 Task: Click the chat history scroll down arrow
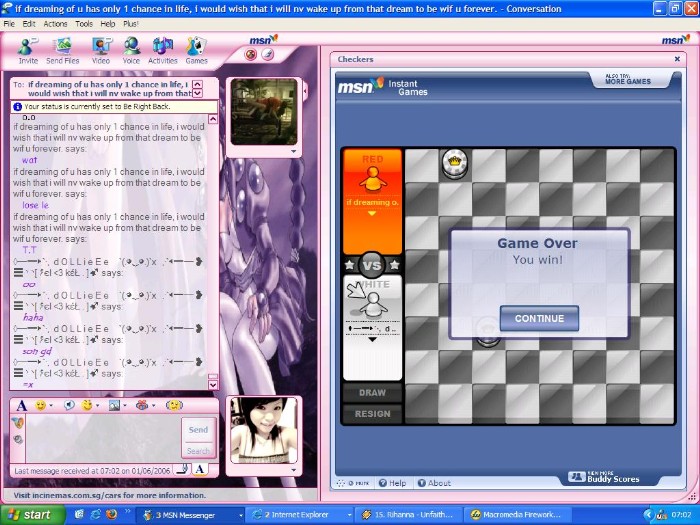pyautogui.click(x=213, y=384)
